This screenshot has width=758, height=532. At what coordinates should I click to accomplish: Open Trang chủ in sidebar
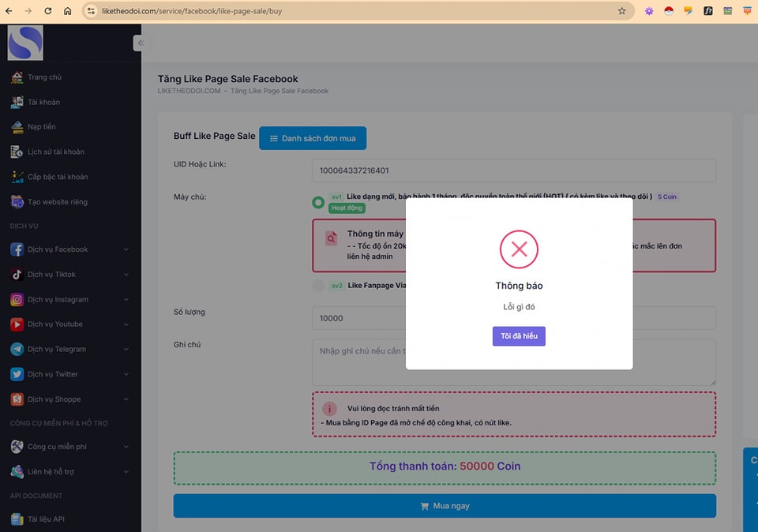[x=44, y=77]
